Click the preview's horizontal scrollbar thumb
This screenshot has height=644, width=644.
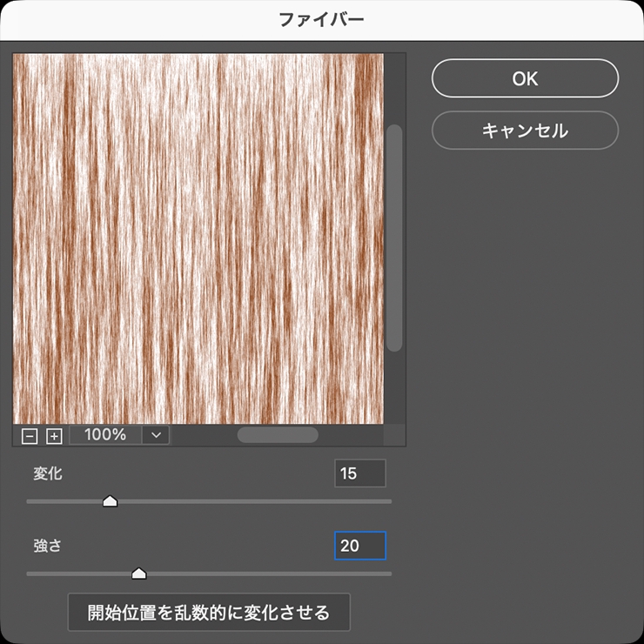[x=278, y=434]
